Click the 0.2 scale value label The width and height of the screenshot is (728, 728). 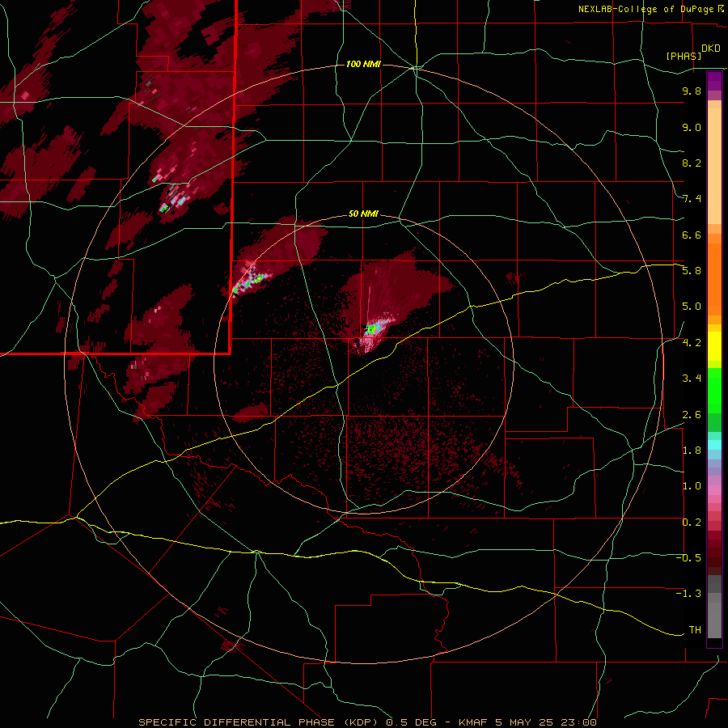coord(692,523)
